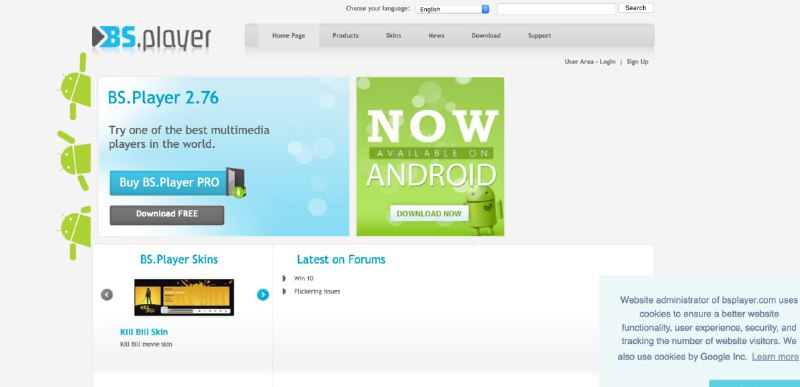Screen dimensions: 800x387
Task: Show previous skin with left arrow
Action: click(x=107, y=295)
